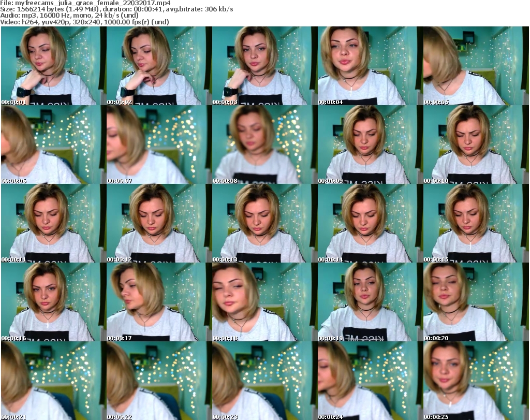Viewport: 530px width, 420px height.
Task: Select the frame timestamped 00:00:16
Action: point(53,302)
